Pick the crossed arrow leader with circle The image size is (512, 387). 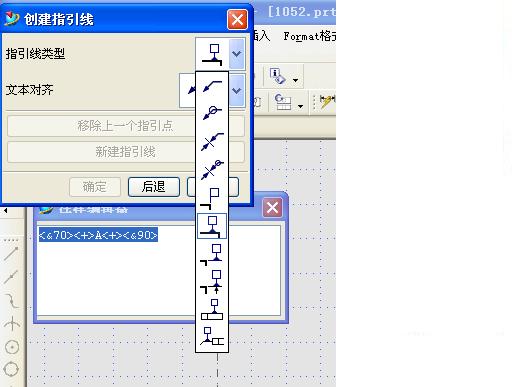(x=212, y=169)
